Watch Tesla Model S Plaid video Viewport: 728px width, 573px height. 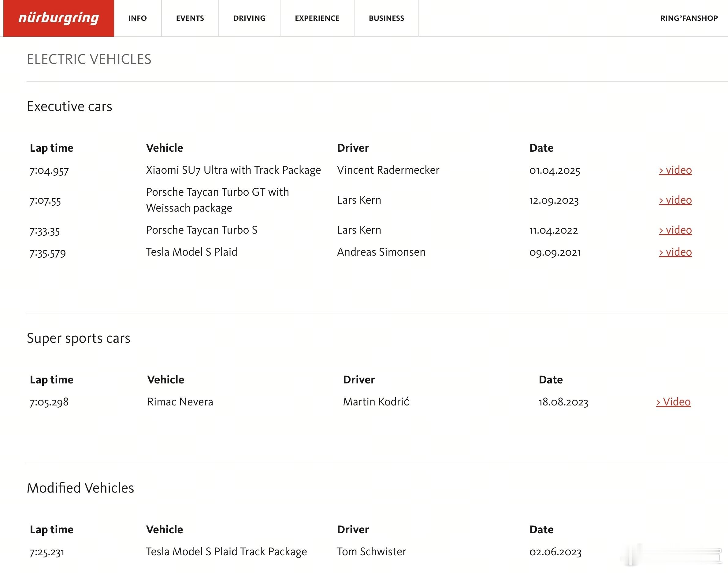(x=675, y=252)
